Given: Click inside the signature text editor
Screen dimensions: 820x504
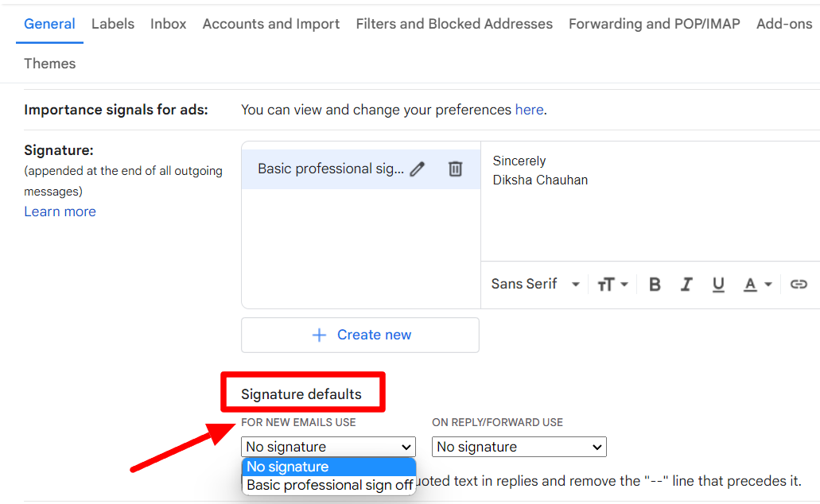Looking at the screenshot, I should coord(650,201).
